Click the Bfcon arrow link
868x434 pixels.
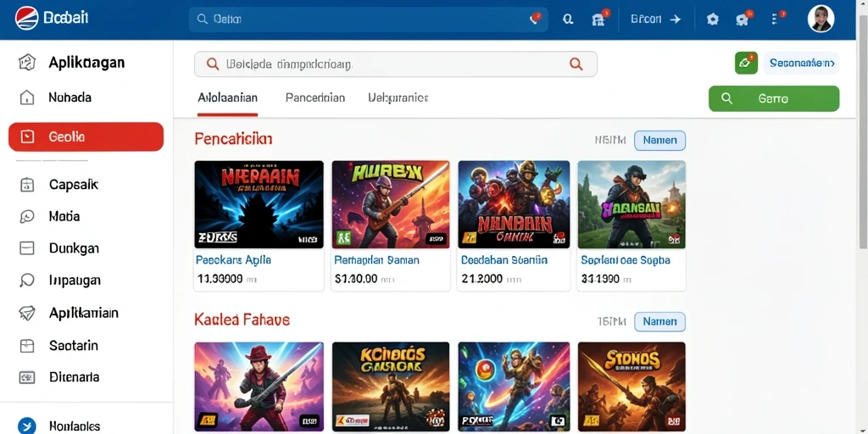pos(655,19)
